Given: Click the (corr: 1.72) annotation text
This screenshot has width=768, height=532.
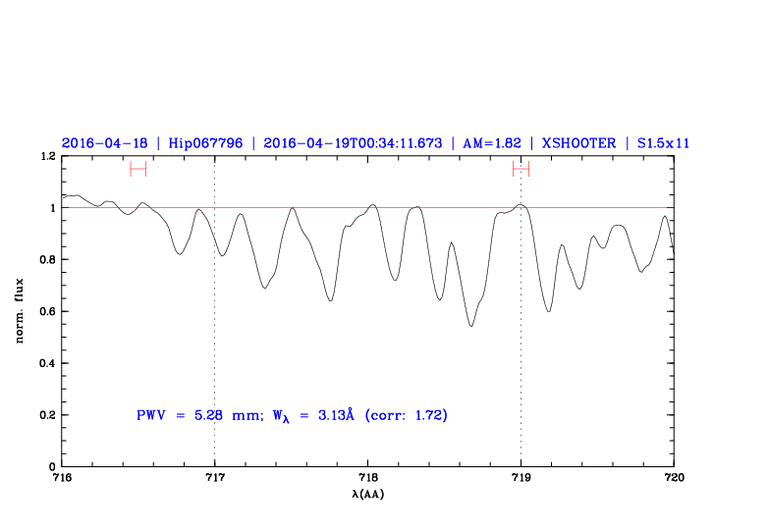Looking at the screenshot, I should (406, 415).
